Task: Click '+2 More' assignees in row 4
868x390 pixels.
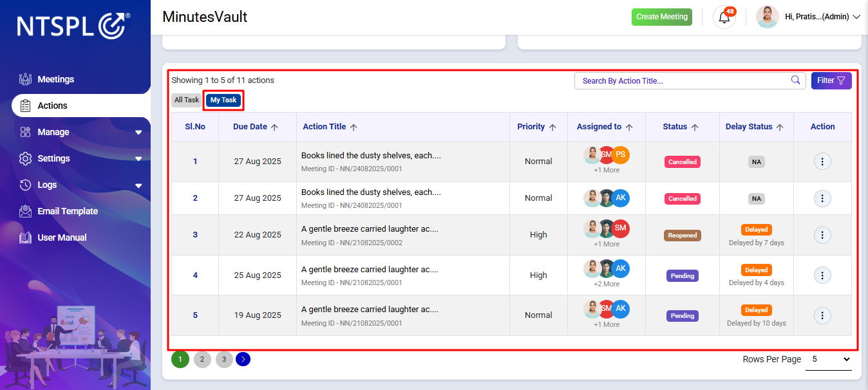Action: (607, 284)
